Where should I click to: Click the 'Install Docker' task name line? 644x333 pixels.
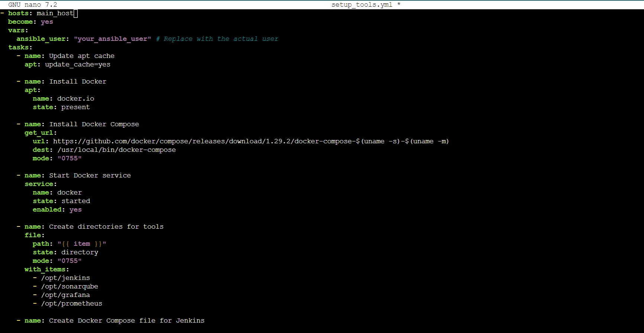[x=61, y=82]
